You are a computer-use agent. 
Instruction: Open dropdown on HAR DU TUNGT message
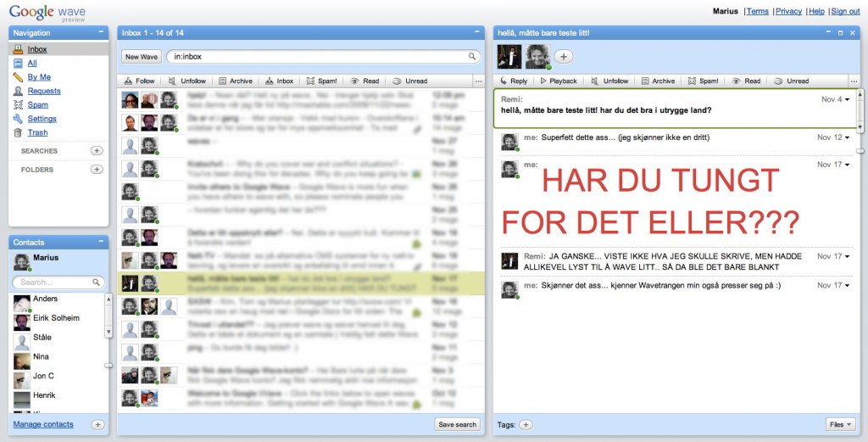(847, 165)
